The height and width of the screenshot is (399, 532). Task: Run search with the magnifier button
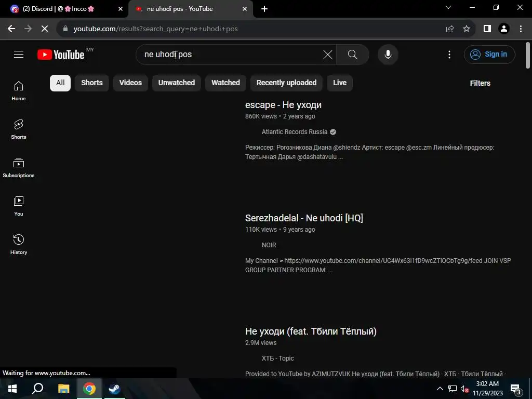point(353,54)
